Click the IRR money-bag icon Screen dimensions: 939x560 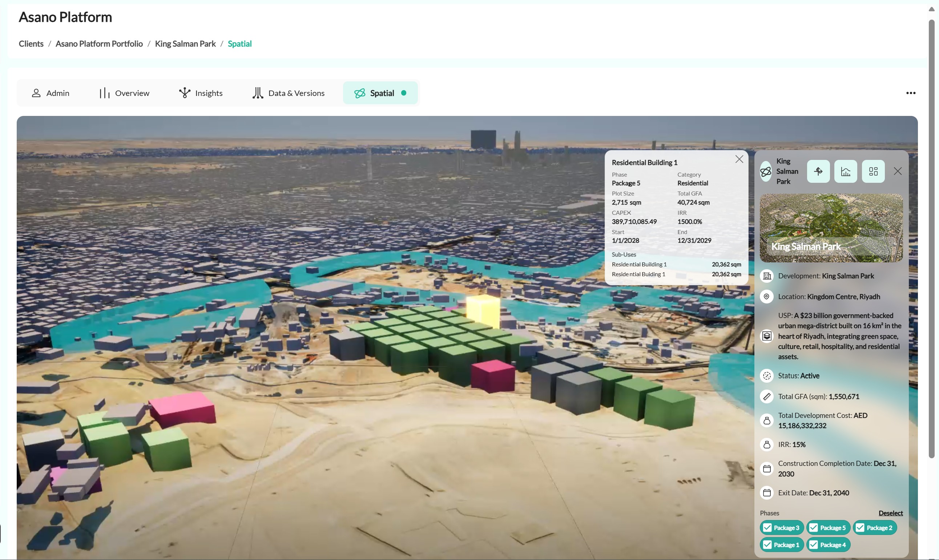pyautogui.click(x=767, y=444)
